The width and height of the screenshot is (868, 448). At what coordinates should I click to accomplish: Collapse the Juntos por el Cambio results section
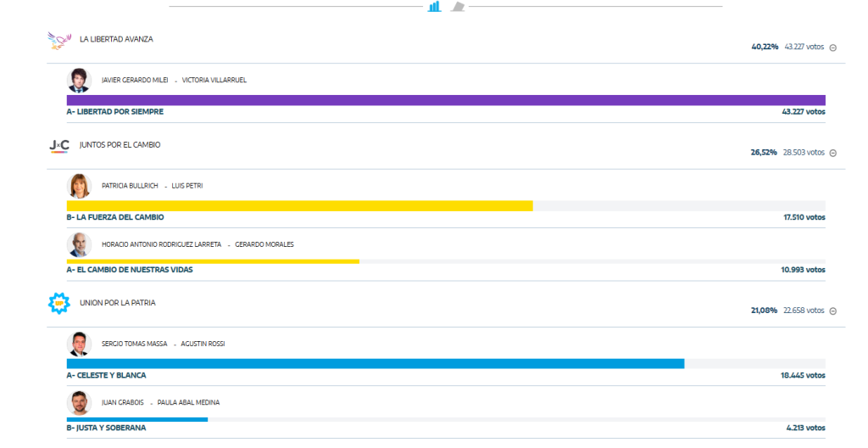(x=833, y=153)
